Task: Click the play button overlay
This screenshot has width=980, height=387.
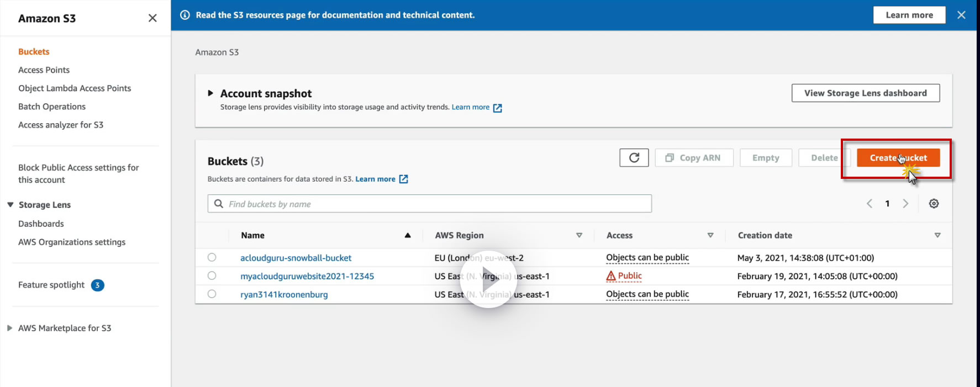Action: (x=489, y=280)
